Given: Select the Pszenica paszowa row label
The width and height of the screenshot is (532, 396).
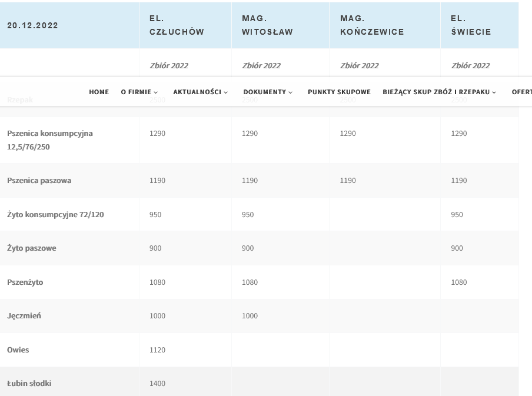Looking at the screenshot, I should (39, 181).
